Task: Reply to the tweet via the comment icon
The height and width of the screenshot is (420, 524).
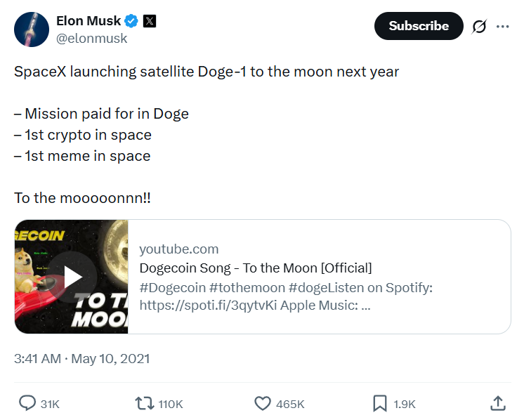Action: [27, 403]
